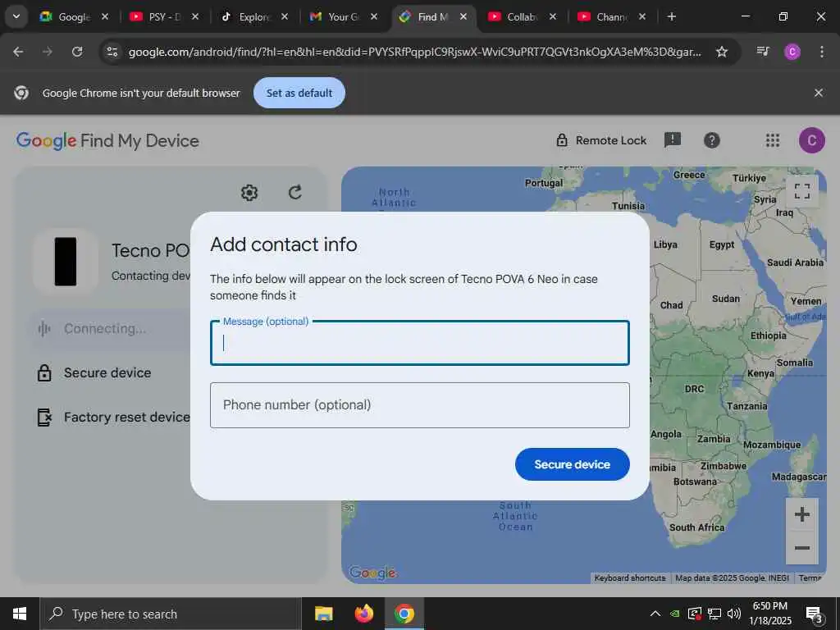
Task: Open Firefox from the taskbar
Action: click(363, 614)
